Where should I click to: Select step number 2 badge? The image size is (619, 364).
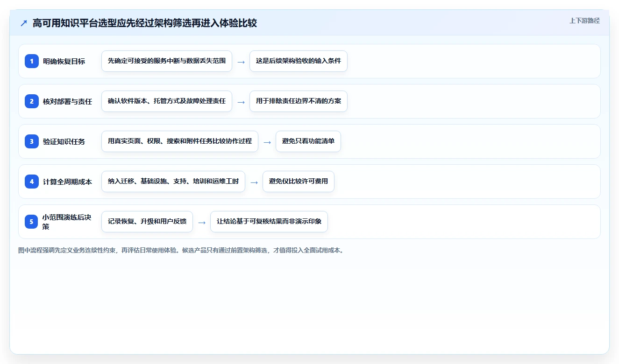[x=32, y=101]
